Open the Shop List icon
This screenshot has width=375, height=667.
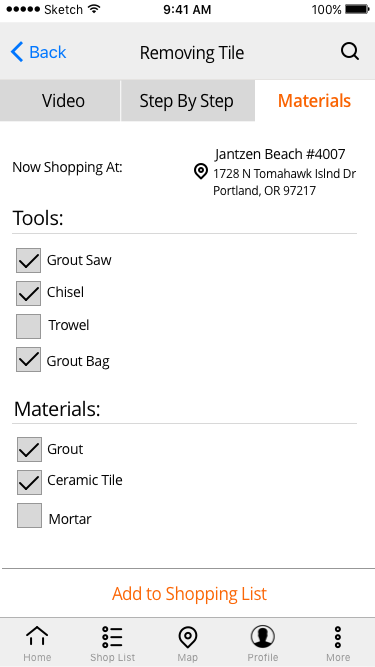pyautogui.click(x=112, y=637)
